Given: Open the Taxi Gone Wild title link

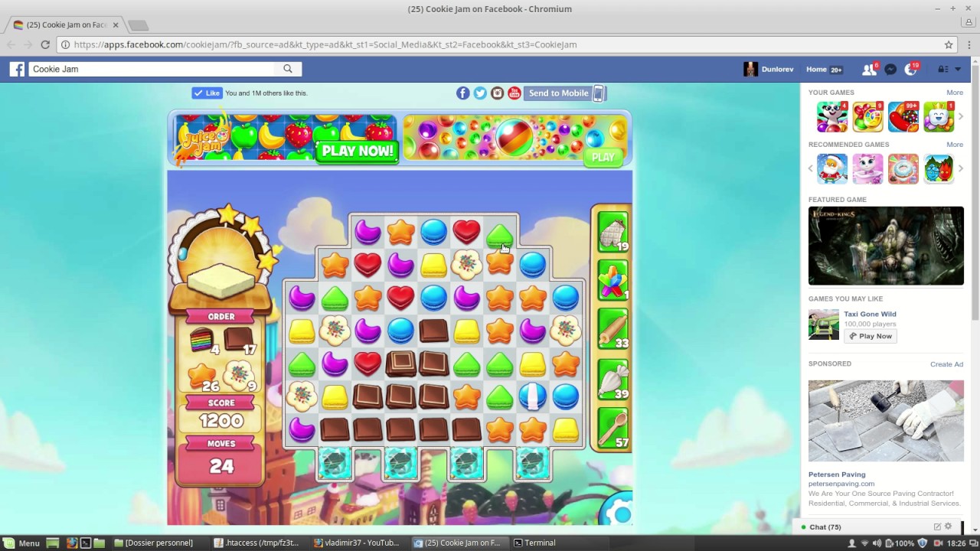Looking at the screenshot, I should coord(870,314).
